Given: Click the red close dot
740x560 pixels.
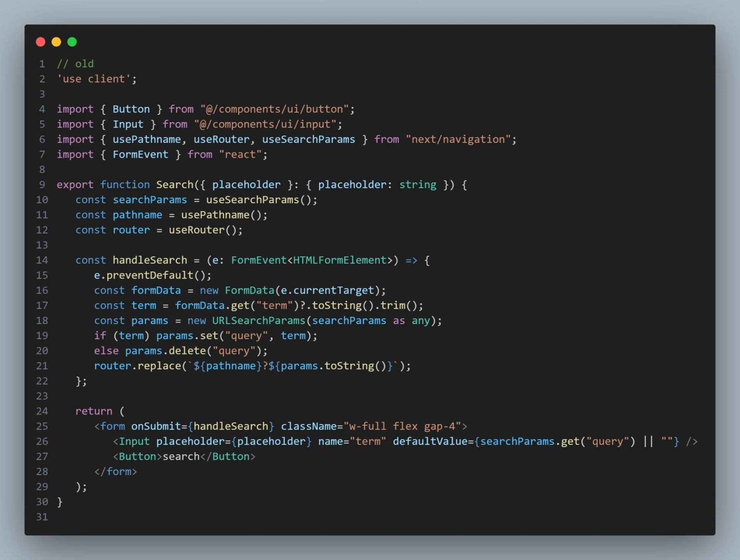Looking at the screenshot, I should [40, 42].
